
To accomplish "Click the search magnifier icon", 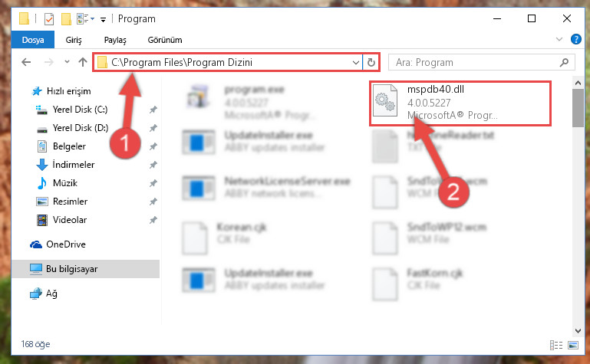I will point(564,62).
